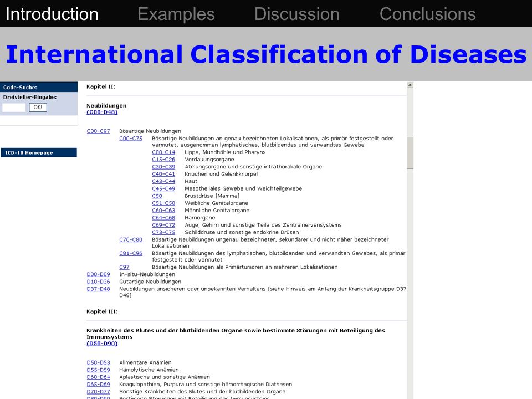Open chapter III range link (D50-D90)
Screen dimensions: 532x399
pyautogui.click(x=102, y=344)
